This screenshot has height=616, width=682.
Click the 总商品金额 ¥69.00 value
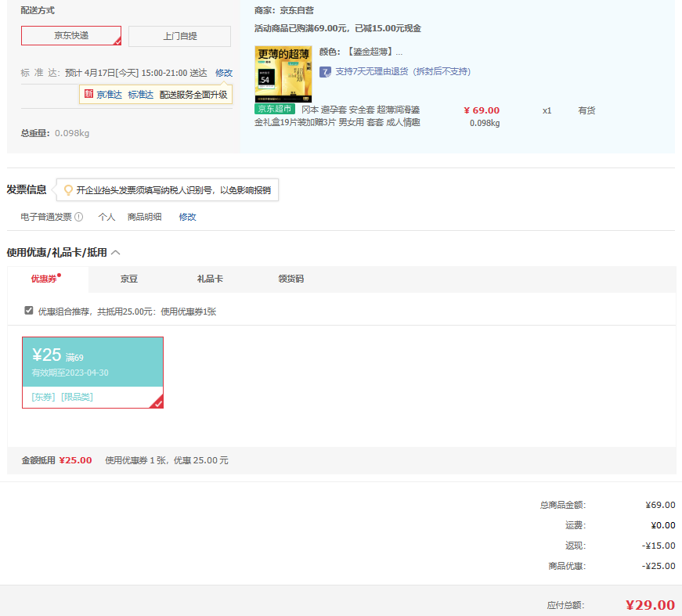tap(660, 505)
